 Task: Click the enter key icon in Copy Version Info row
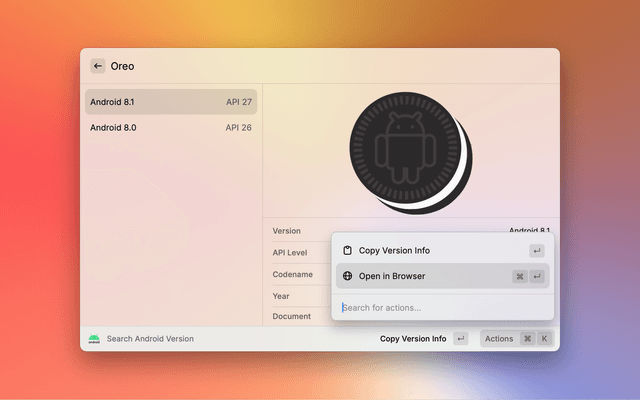[537, 251]
